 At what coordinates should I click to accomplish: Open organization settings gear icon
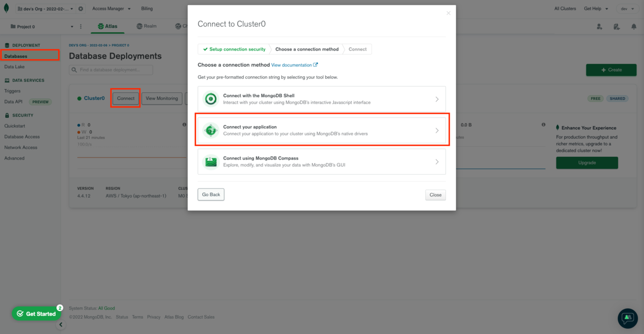pyautogui.click(x=80, y=9)
